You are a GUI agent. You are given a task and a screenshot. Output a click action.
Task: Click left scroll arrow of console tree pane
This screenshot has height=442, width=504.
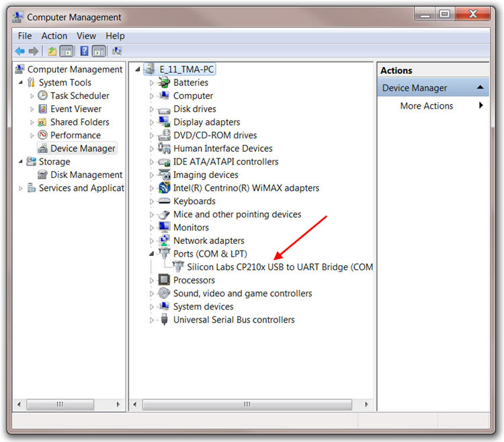pyautogui.click(x=19, y=404)
